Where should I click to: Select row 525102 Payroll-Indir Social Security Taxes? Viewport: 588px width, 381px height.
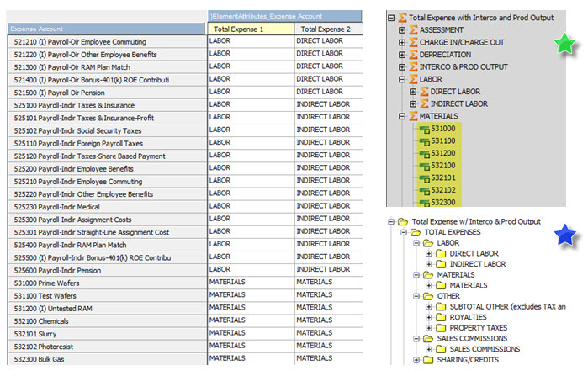pos(107,131)
